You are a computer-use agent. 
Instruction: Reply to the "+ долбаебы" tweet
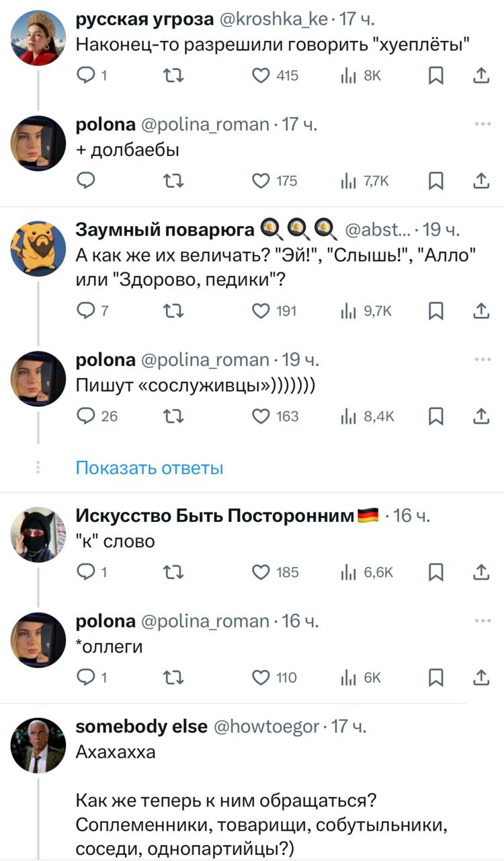pyautogui.click(x=86, y=180)
